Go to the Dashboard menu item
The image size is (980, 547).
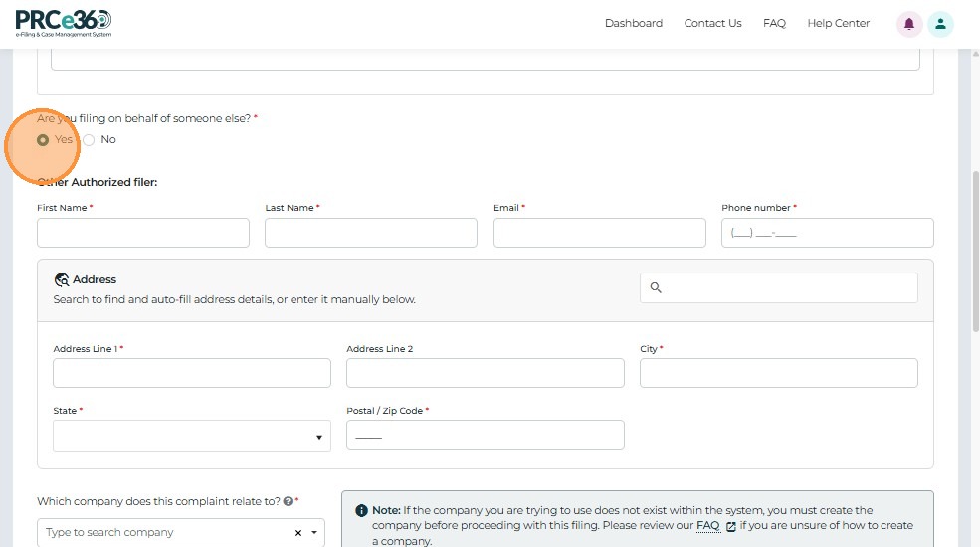633,24
